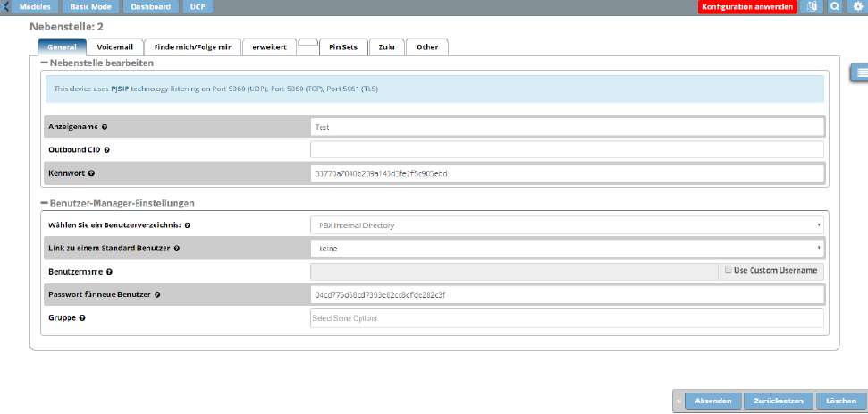
Task: Collapse the Nebenstelle bearbeiten section
Action: point(44,63)
